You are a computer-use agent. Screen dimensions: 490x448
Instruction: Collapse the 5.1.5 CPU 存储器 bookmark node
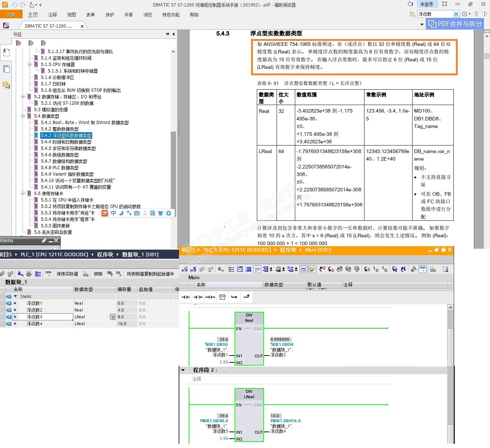[30, 65]
